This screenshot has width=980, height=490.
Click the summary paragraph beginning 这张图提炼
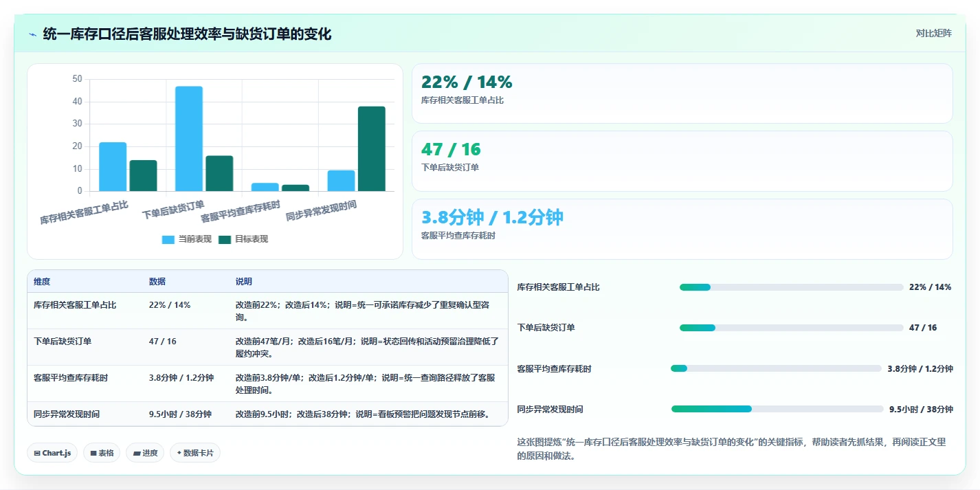point(732,449)
